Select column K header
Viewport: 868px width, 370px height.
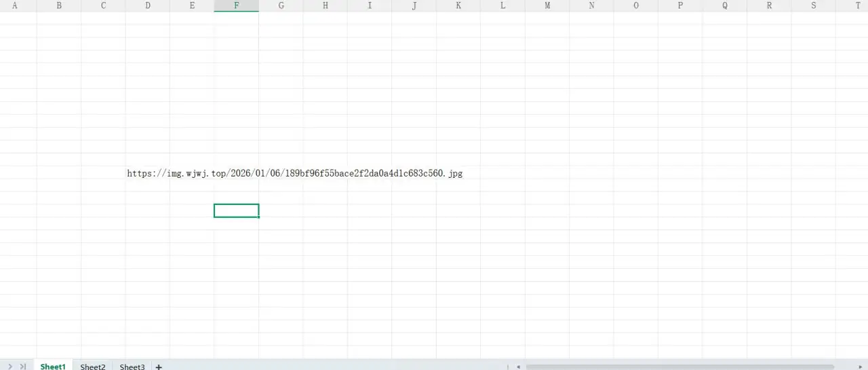(x=458, y=5)
